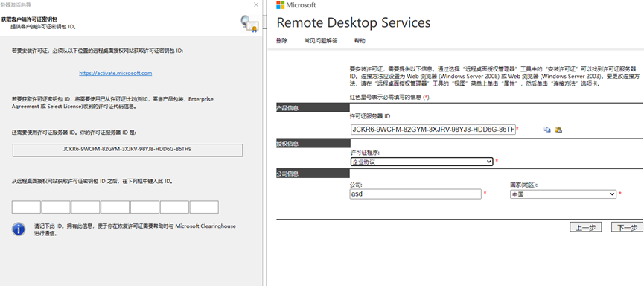Go to the next step with 下一步
Viewport: 644px width, 286px height.
coord(627,227)
